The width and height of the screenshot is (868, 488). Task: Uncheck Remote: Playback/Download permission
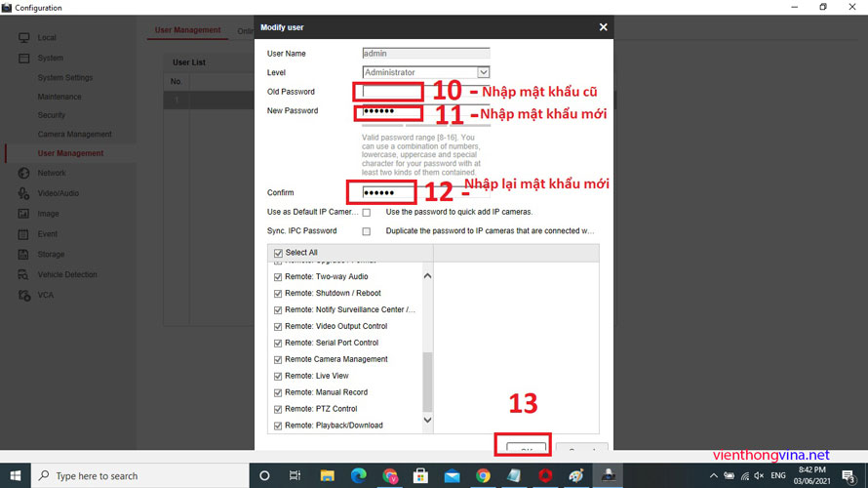click(x=278, y=426)
